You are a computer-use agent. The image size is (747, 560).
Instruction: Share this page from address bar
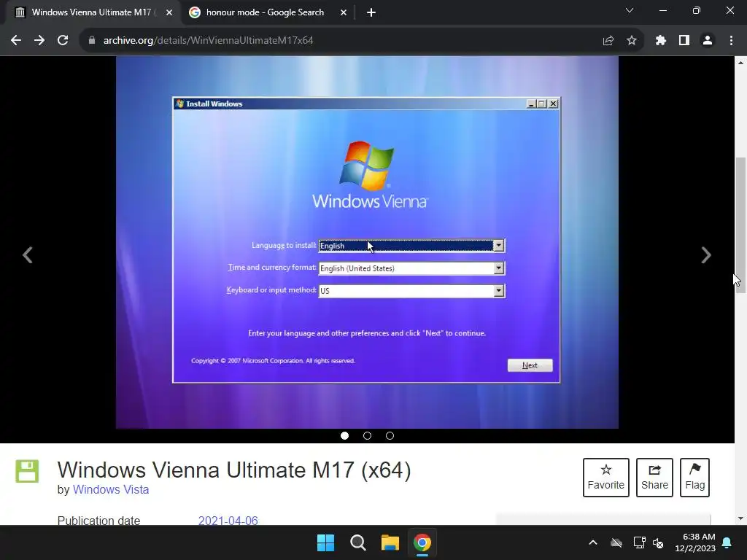608,41
